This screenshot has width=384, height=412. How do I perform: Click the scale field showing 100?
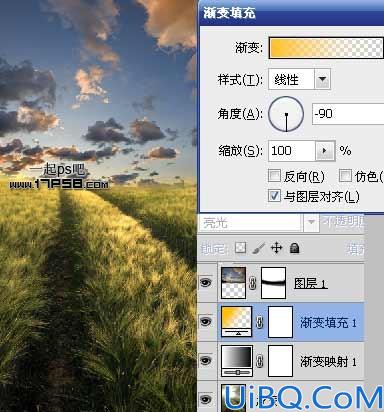pos(292,151)
